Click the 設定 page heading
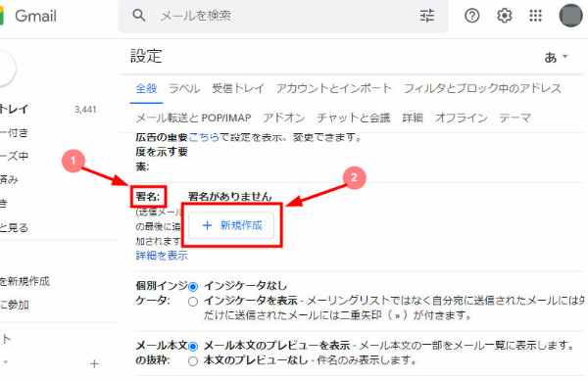The image size is (588, 380). pyautogui.click(x=146, y=56)
